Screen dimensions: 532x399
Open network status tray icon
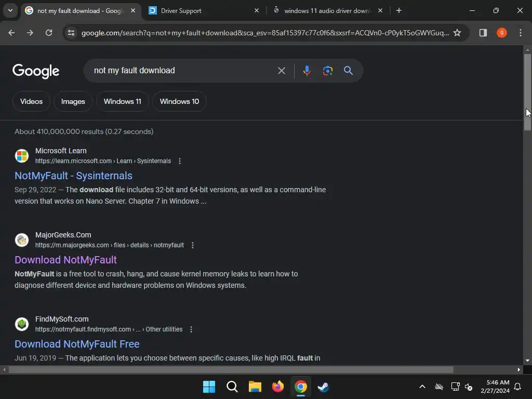(455, 387)
